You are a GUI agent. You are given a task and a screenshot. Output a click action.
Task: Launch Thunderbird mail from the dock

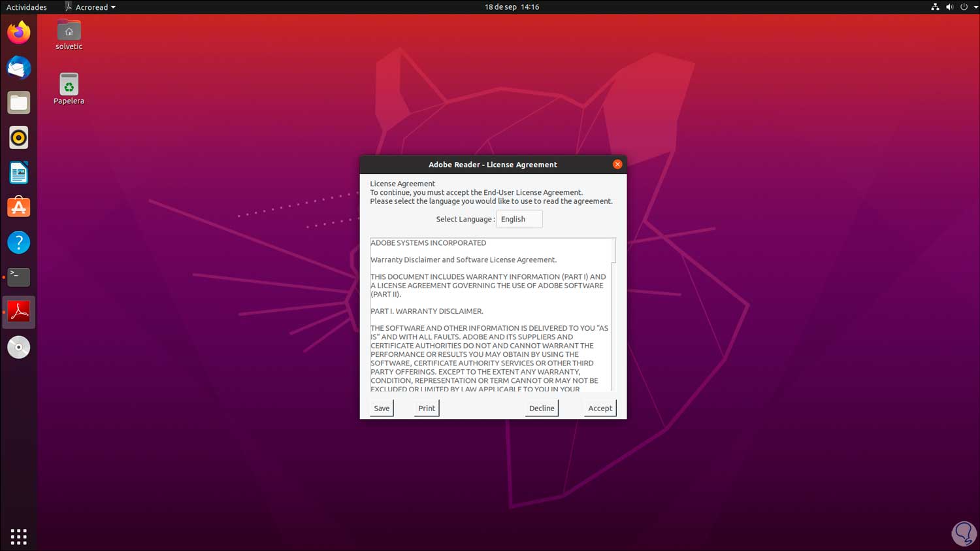point(19,68)
